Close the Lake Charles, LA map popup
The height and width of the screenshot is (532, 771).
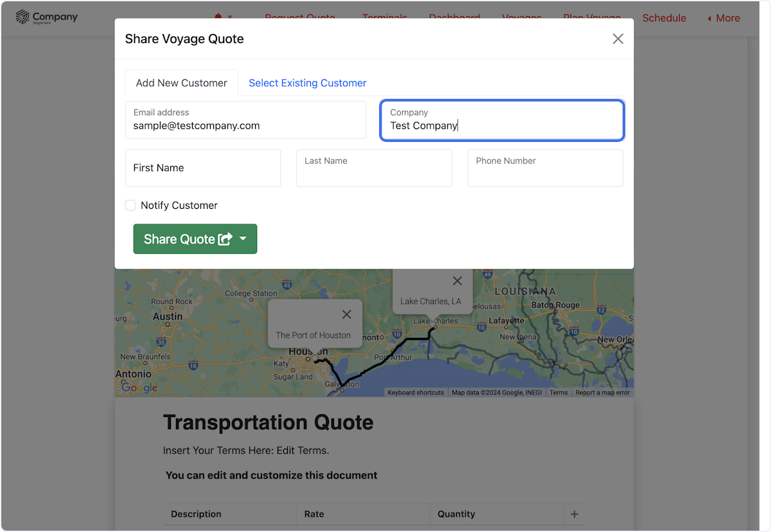point(457,281)
